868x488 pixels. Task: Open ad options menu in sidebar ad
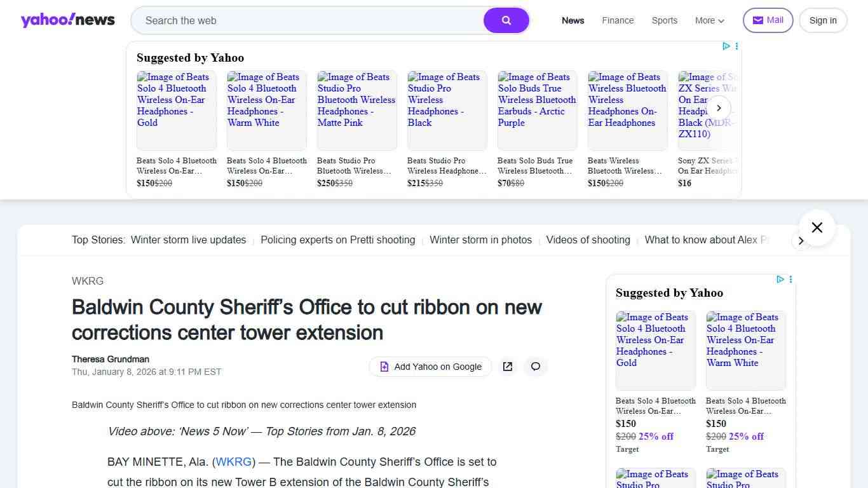pyautogui.click(x=791, y=280)
